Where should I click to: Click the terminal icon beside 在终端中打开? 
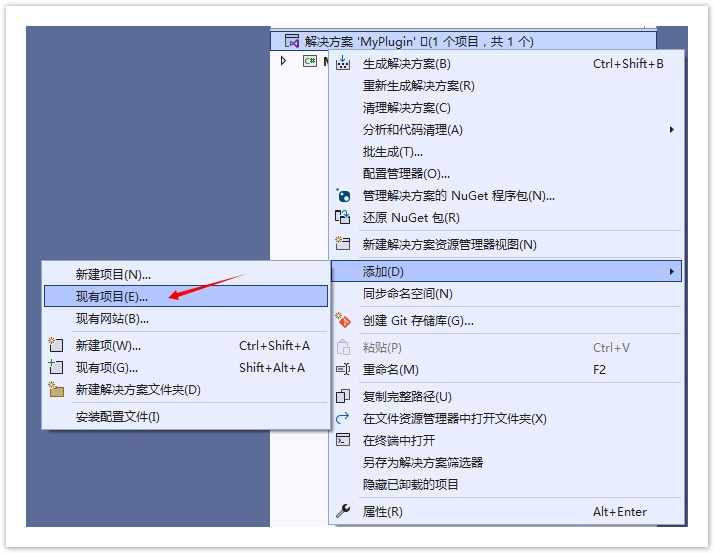[343, 441]
